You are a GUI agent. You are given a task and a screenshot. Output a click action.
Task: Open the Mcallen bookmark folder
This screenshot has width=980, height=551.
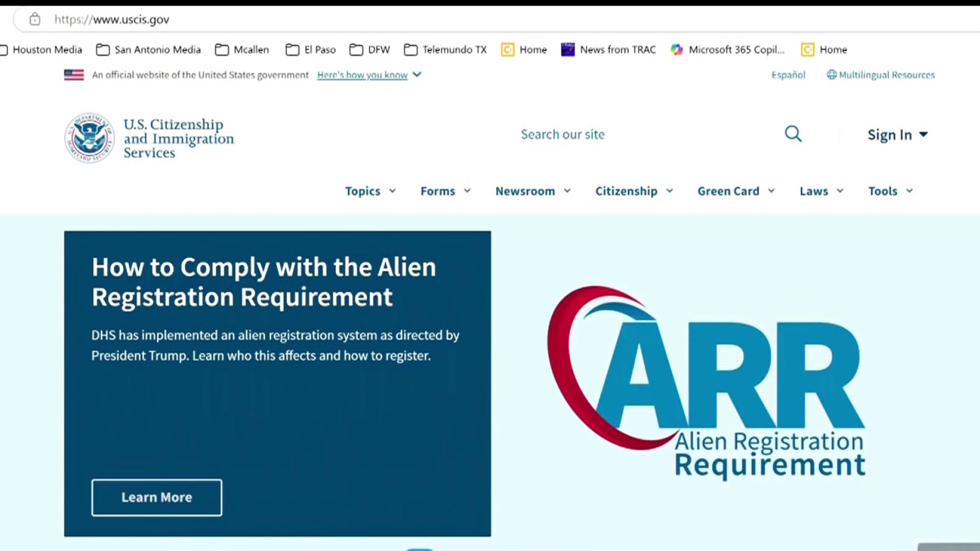coord(242,49)
